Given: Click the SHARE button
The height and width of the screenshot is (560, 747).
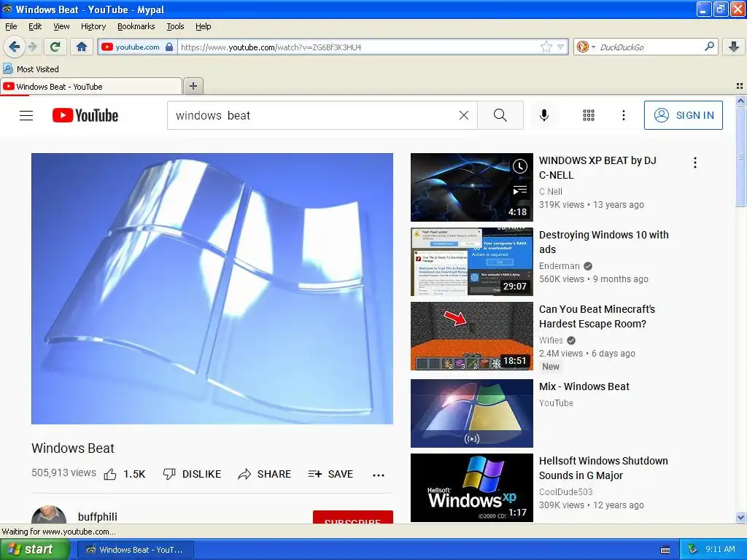Looking at the screenshot, I should pos(264,474).
